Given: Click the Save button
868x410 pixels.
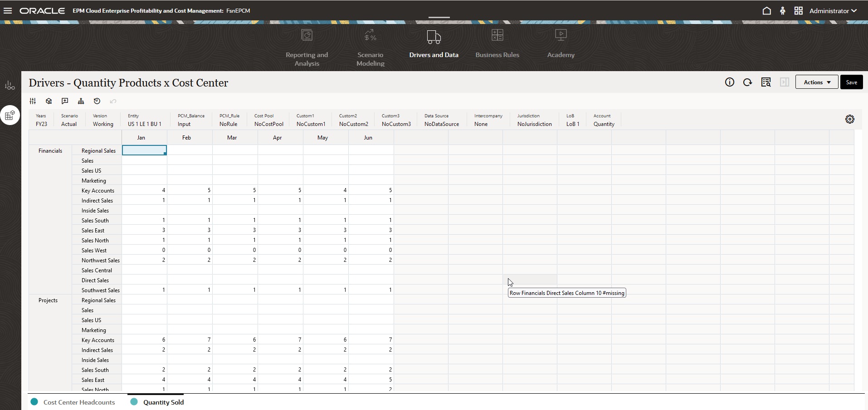Looking at the screenshot, I should [x=851, y=82].
